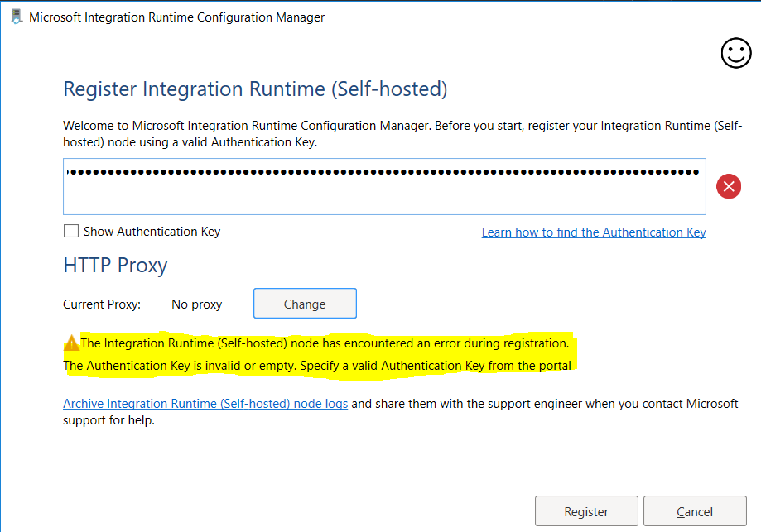Viewport: 761px width, 532px height.
Task: Enable the Show Authentication Key checkbox
Action: pos(71,231)
